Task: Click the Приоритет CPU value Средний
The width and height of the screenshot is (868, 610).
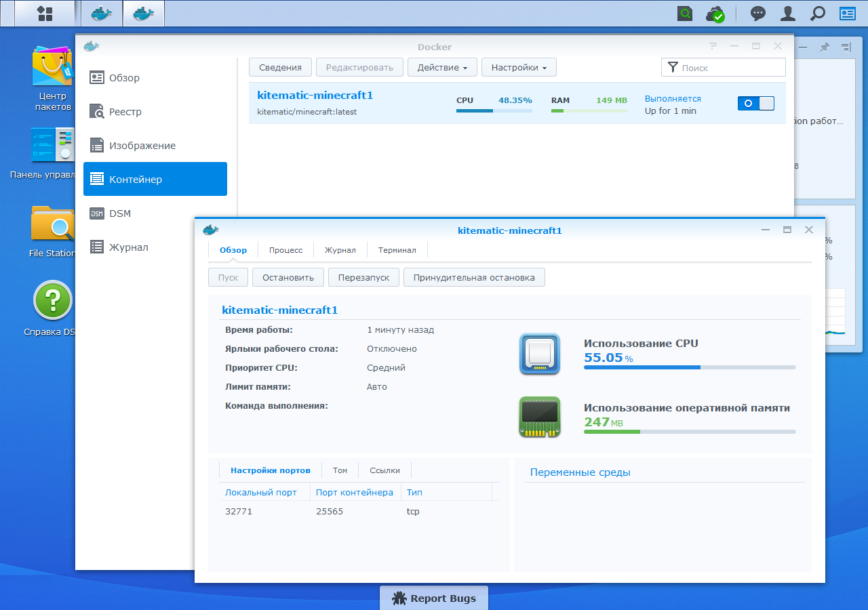Action: (x=386, y=367)
